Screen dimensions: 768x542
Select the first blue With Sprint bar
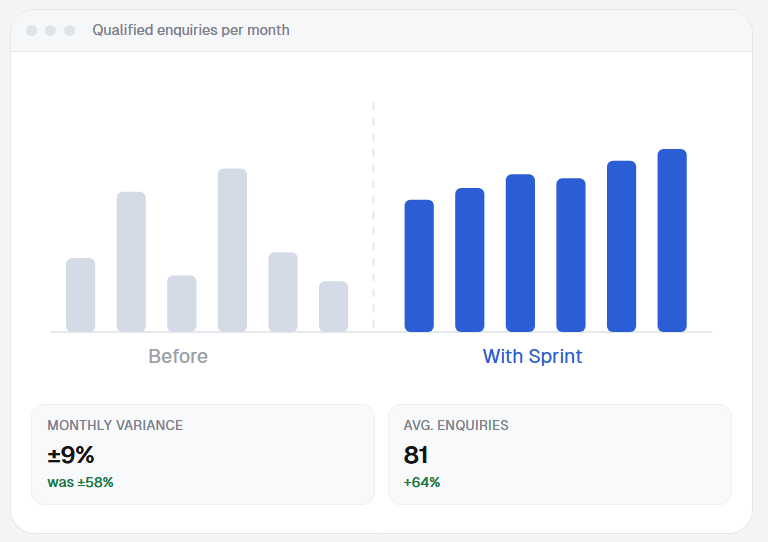click(x=419, y=266)
